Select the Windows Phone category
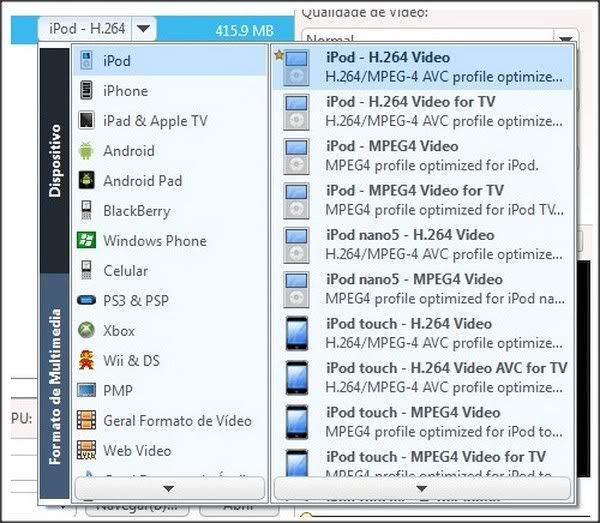The image size is (600, 523). pos(170,240)
